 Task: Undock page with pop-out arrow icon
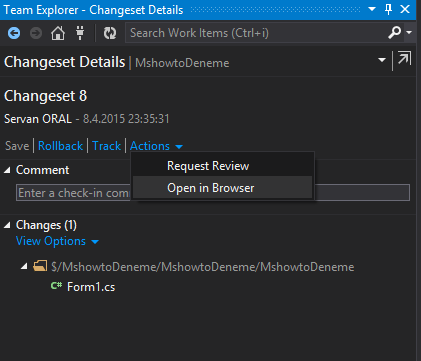[x=404, y=59]
